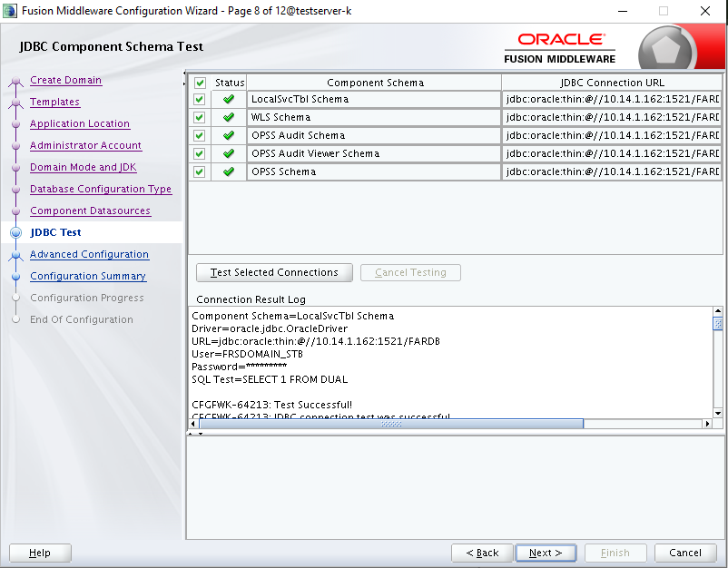This screenshot has width=728, height=568.
Task: Proceed with the Next button
Action: (546, 553)
